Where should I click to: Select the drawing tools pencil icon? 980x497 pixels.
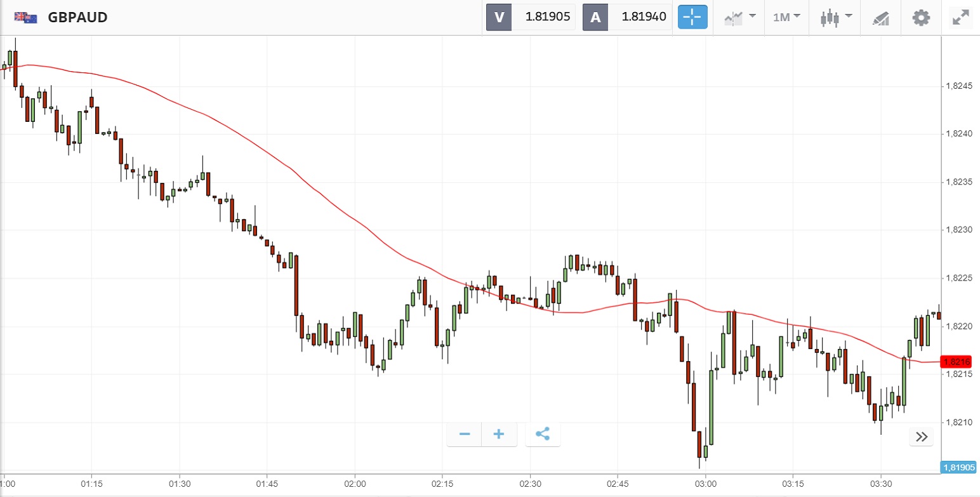coord(881,17)
